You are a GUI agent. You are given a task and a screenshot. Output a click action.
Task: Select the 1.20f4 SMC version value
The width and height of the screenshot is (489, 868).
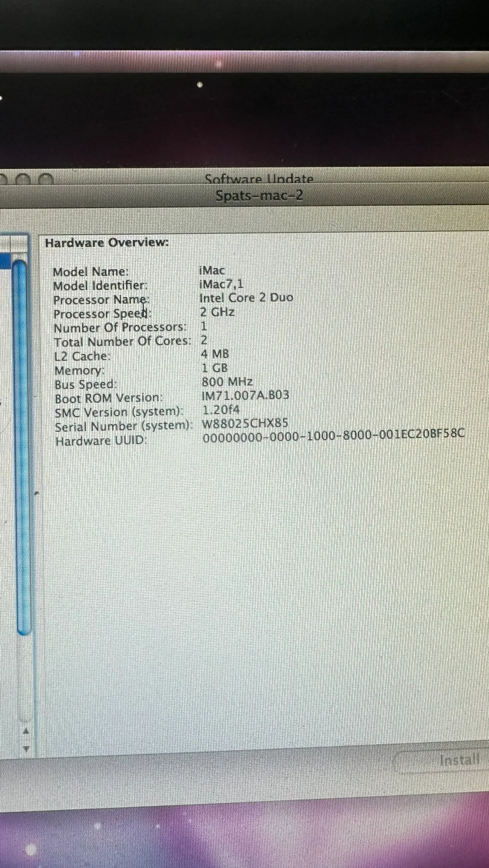[x=221, y=410]
